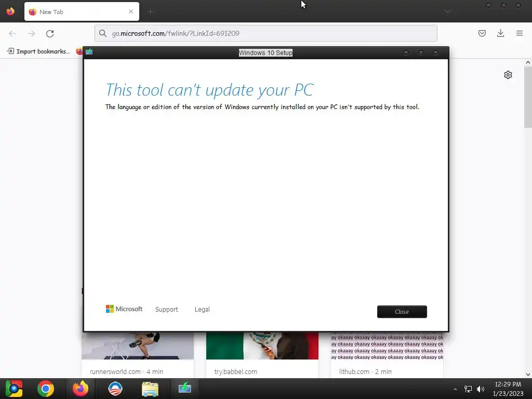Open the Support link in setup dialog
Screen dimensions: 532x399
pyautogui.click(x=167, y=310)
